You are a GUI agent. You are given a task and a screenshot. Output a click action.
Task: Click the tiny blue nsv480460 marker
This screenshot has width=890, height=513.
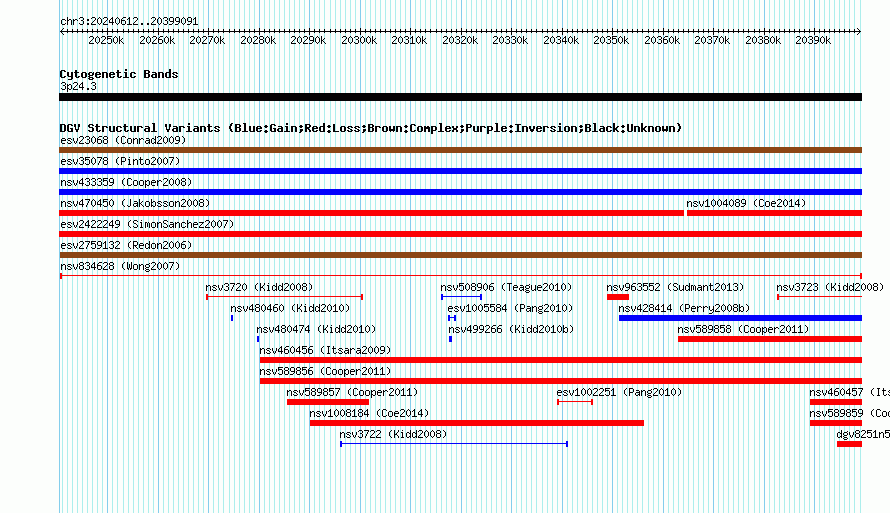point(232,318)
